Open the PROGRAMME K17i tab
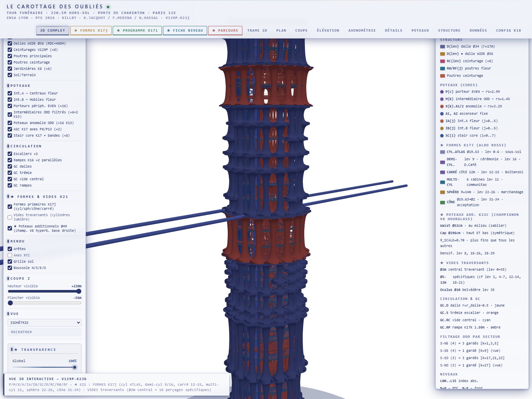 pyautogui.click(x=137, y=31)
